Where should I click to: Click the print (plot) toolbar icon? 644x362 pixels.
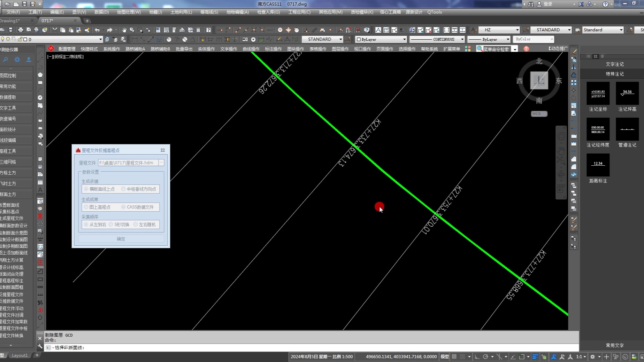[21, 30]
